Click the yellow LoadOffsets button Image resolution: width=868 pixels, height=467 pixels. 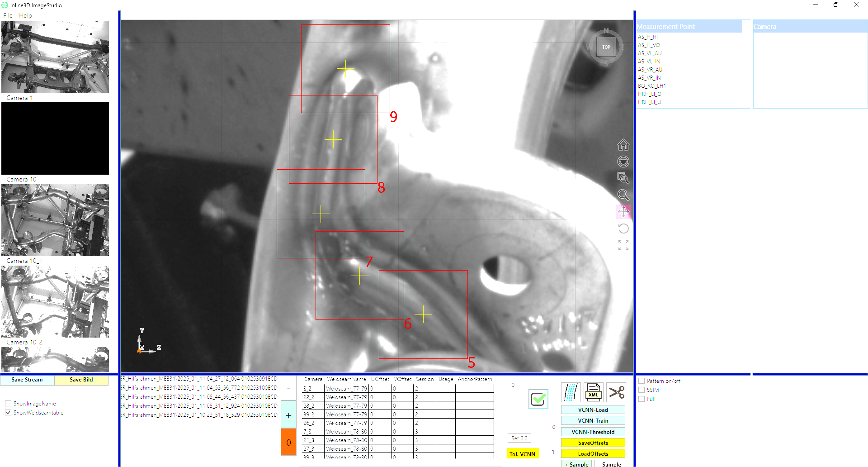(x=593, y=453)
